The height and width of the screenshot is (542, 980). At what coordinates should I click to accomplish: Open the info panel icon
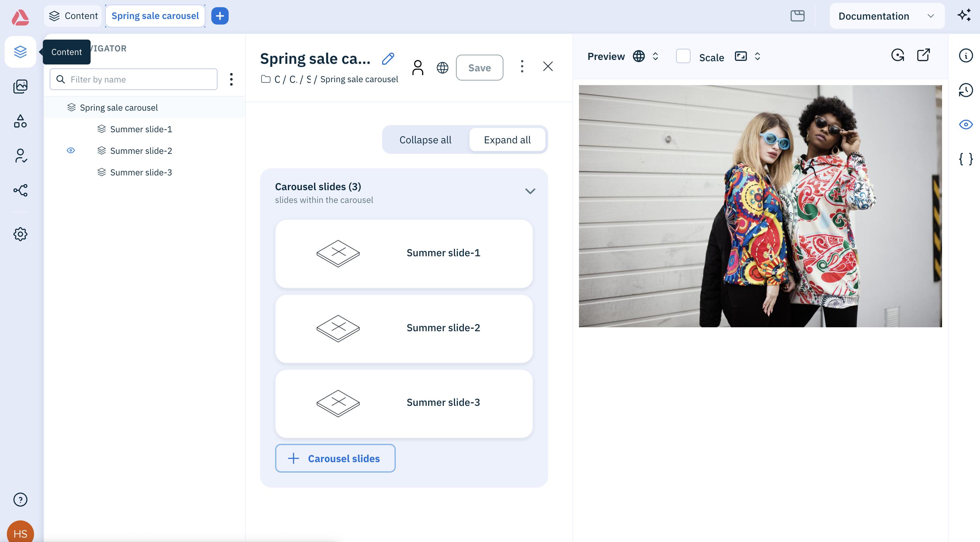click(966, 56)
